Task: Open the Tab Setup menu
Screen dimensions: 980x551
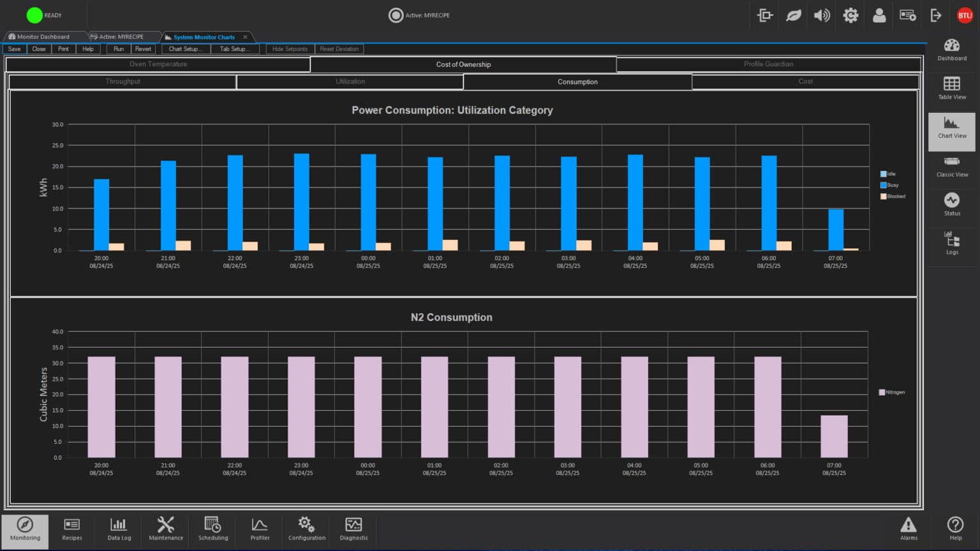Action: coord(234,49)
